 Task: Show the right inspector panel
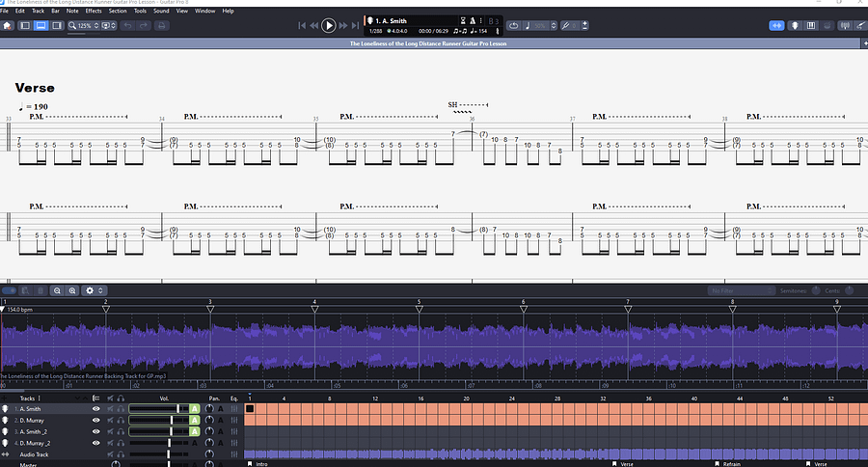tap(57, 25)
